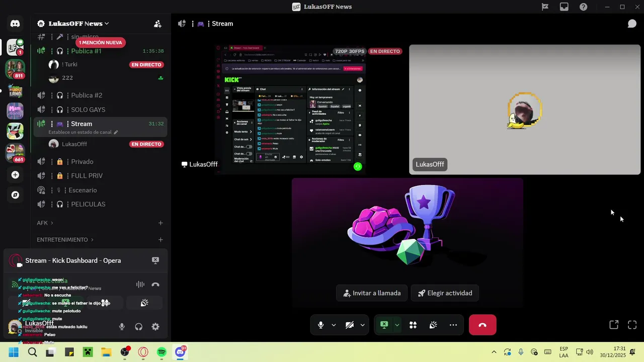Open the discover servers compass icon
644x362 pixels.
(x=15, y=195)
